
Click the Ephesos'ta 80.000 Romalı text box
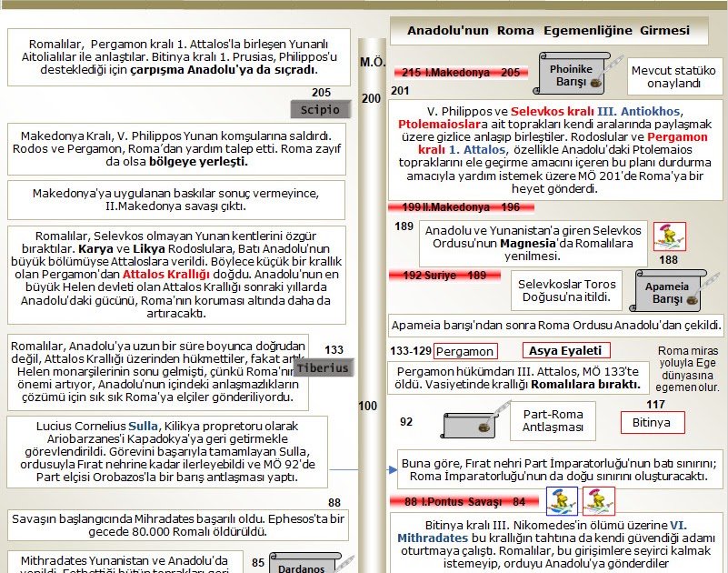pyautogui.click(x=178, y=525)
